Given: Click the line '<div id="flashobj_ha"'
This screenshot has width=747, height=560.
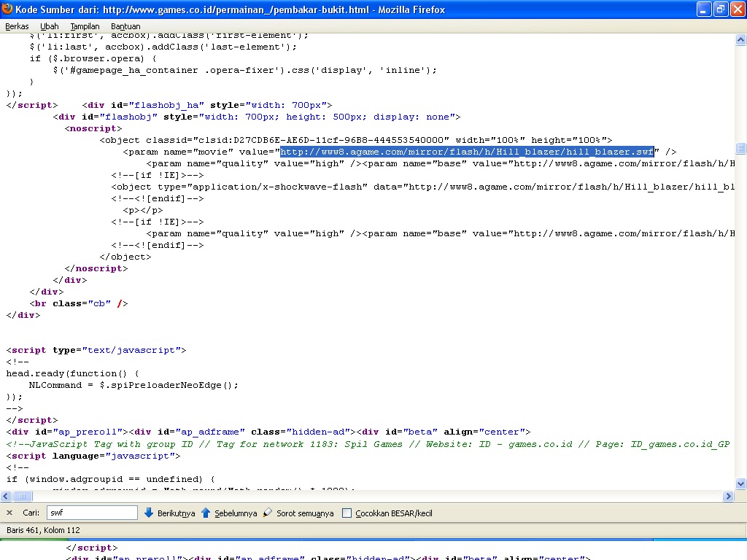Looking at the screenshot, I should tap(206, 105).
